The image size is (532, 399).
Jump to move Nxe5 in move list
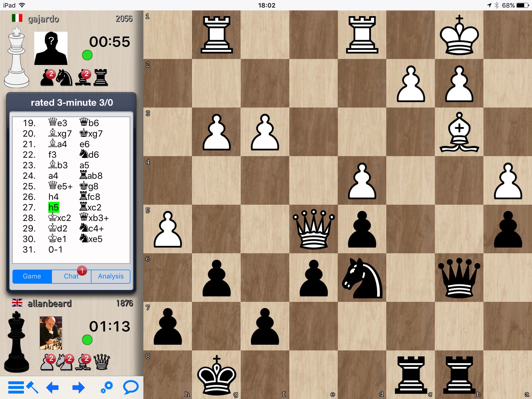pos(91,239)
